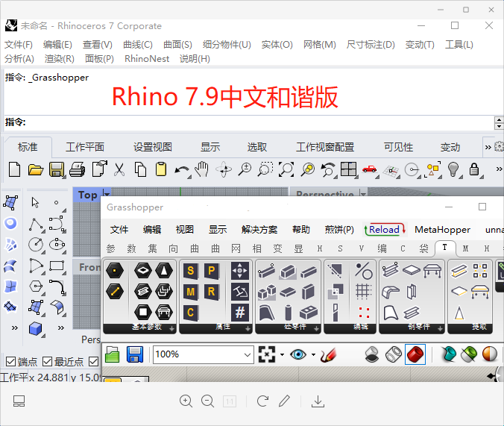Click the zoom in button in the image viewer

[x=186, y=401]
